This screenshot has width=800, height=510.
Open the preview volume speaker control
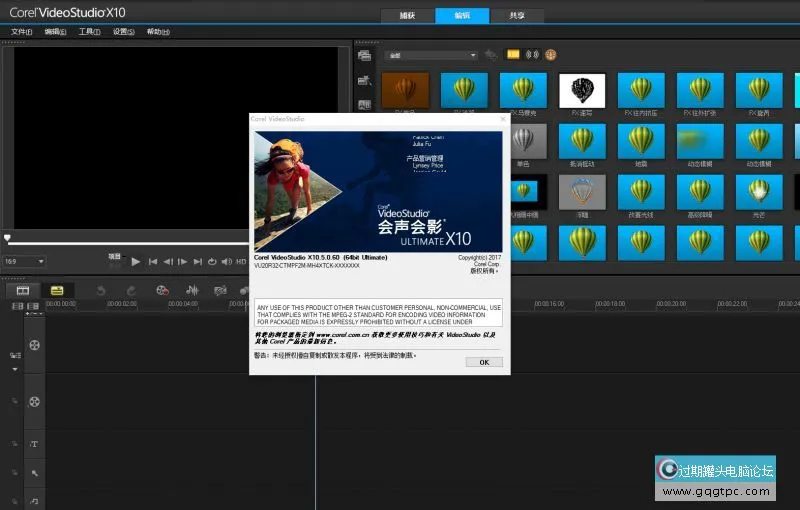[227, 262]
